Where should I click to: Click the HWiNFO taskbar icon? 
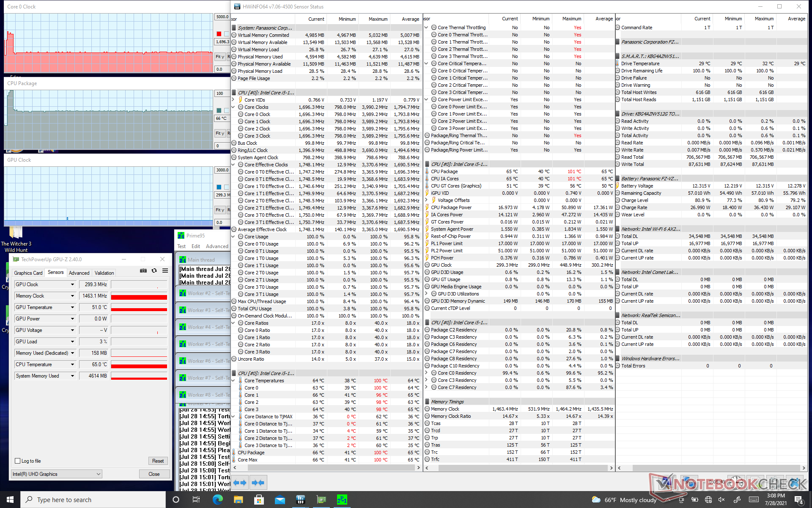(x=300, y=500)
